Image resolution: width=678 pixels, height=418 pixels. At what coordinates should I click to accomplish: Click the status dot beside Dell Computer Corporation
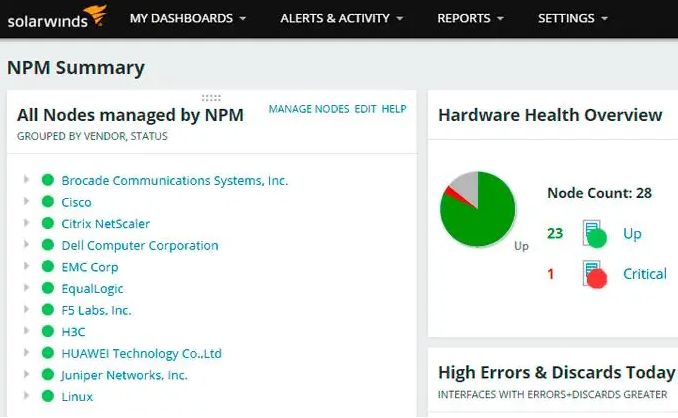click(x=48, y=245)
